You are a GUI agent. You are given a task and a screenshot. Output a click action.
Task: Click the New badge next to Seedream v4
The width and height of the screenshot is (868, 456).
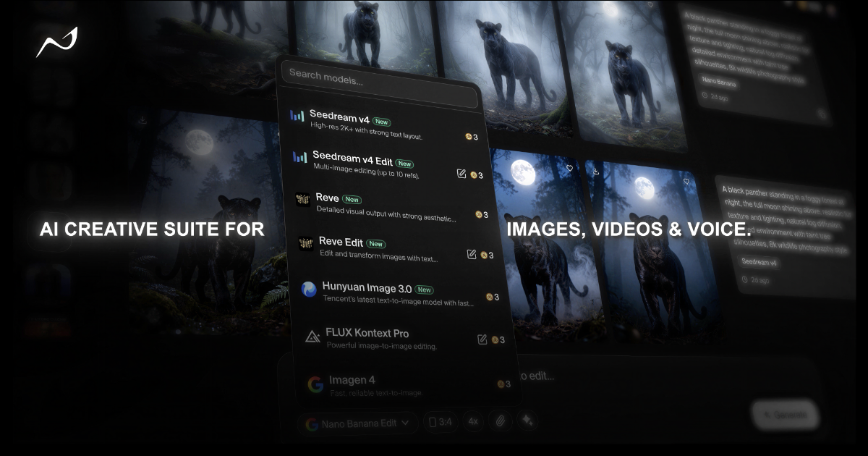[x=382, y=122]
